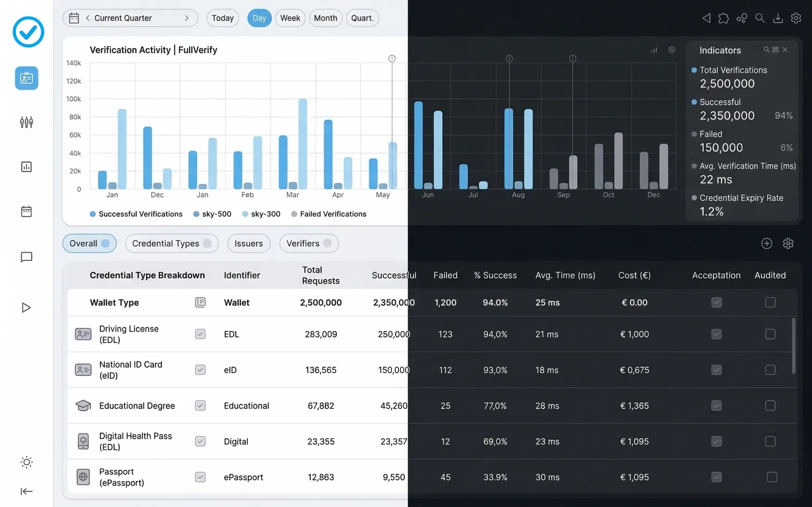
Task: Toggle the Driving License row checkbox
Action: point(200,334)
